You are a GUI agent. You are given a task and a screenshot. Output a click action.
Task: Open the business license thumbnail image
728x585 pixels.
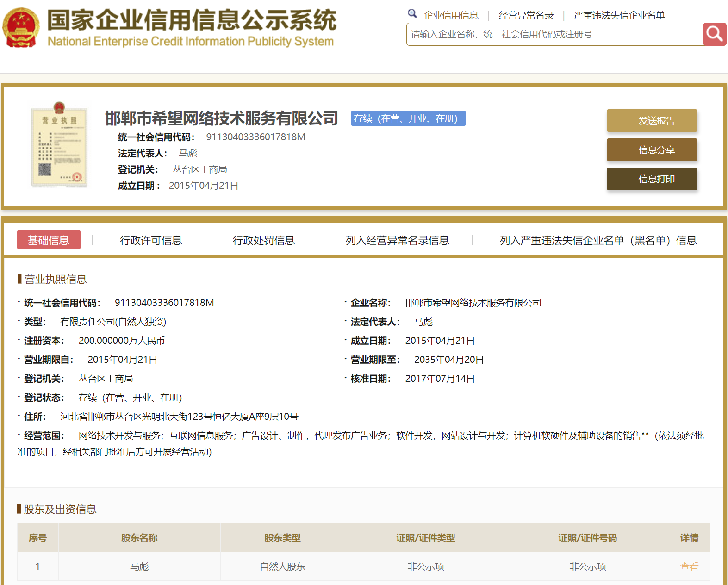(59, 145)
